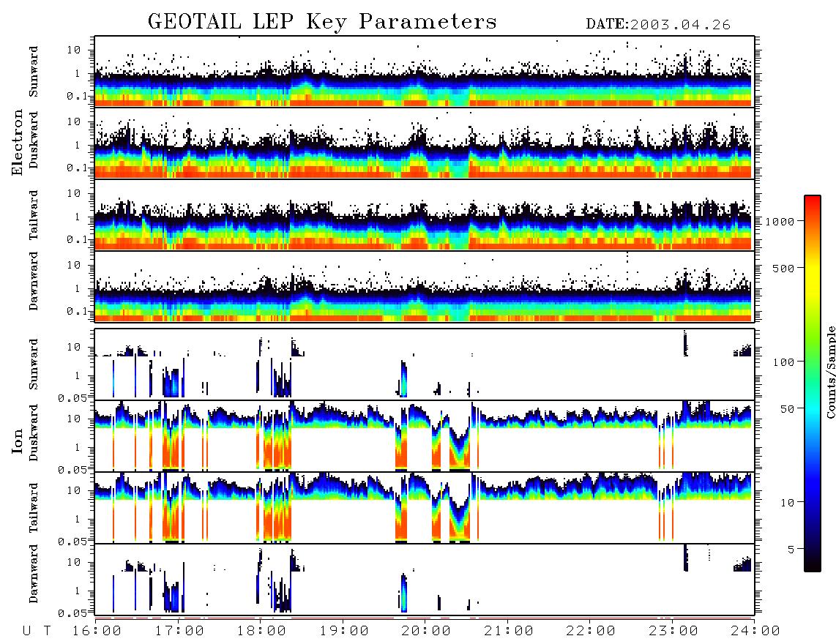Click the 1000 tick on the colorbar
Viewport: 836px width, 644px height.
pos(780,221)
